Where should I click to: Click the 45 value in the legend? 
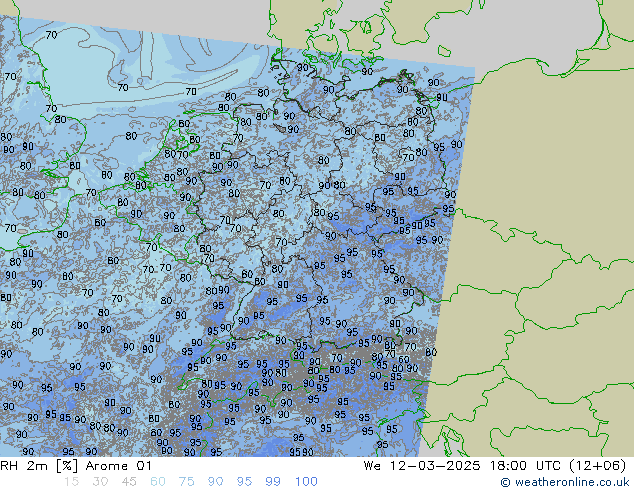tap(129, 482)
